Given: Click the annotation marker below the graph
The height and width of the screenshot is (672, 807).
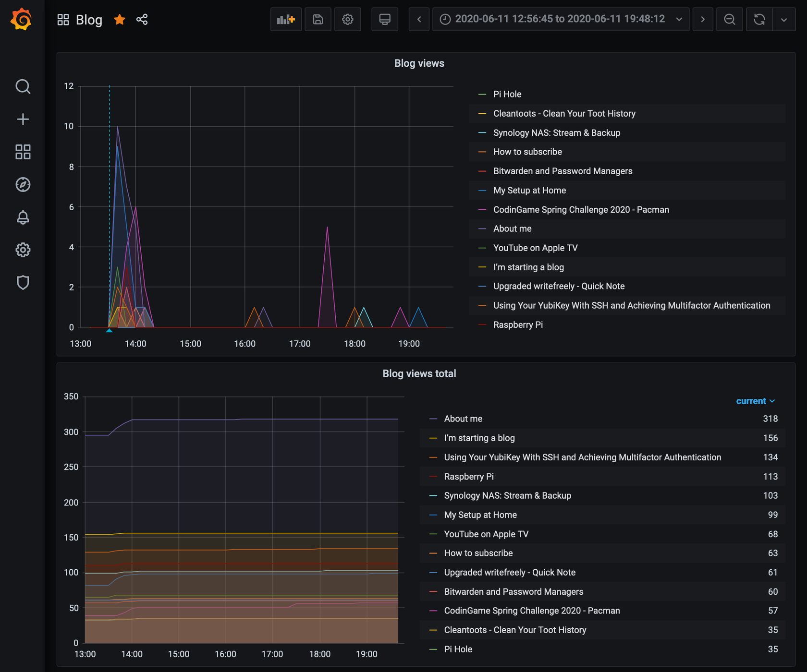Looking at the screenshot, I should tap(110, 330).
